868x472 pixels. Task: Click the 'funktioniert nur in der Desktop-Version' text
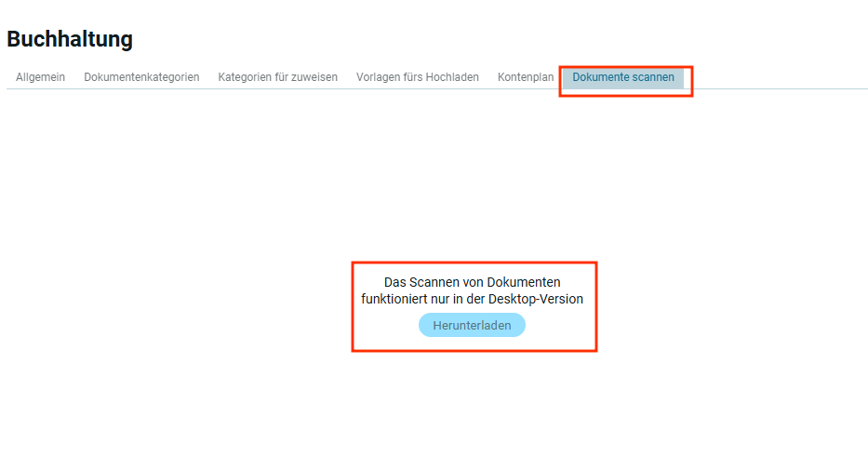[x=472, y=299]
